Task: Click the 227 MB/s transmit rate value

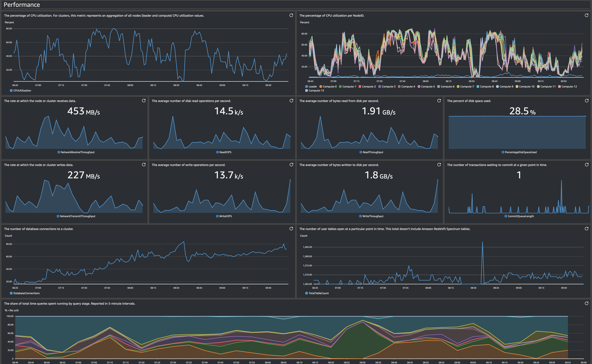Action: coord(83,175)
